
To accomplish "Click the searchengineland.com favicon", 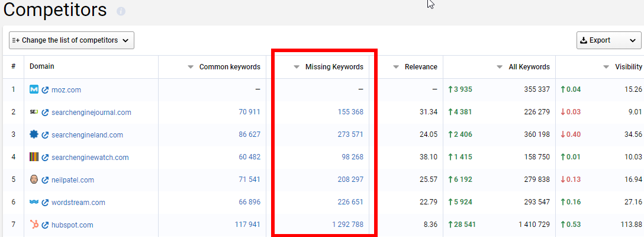I will (34, 134).
